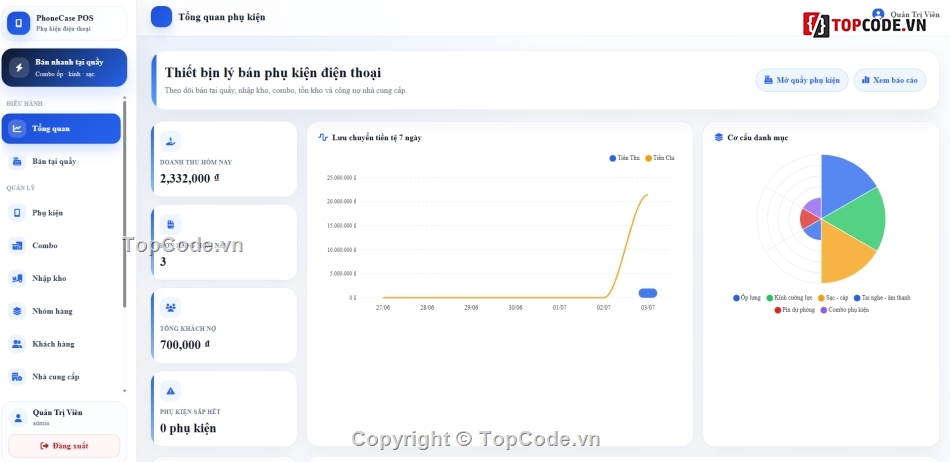
Task: Toggle Ốp lưng category in pie legend
Action: coord(746,298)
